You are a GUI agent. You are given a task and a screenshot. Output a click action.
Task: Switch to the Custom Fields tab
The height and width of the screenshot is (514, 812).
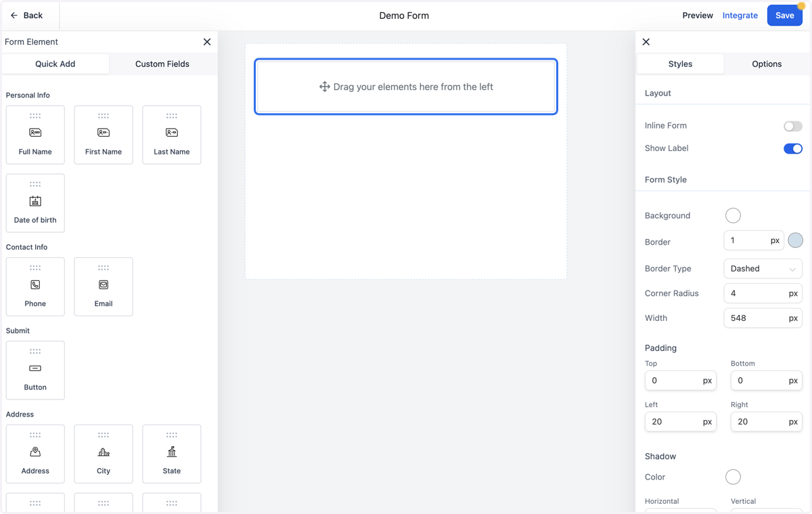tap(162, 64)
